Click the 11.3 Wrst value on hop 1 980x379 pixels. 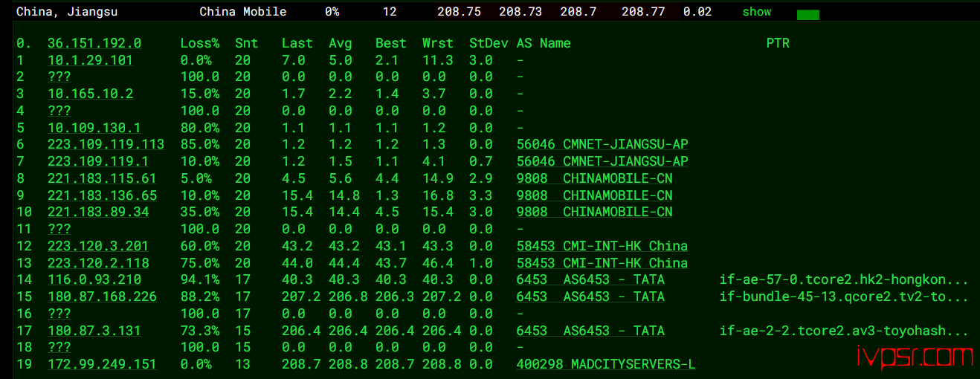(x=438, y=60)
